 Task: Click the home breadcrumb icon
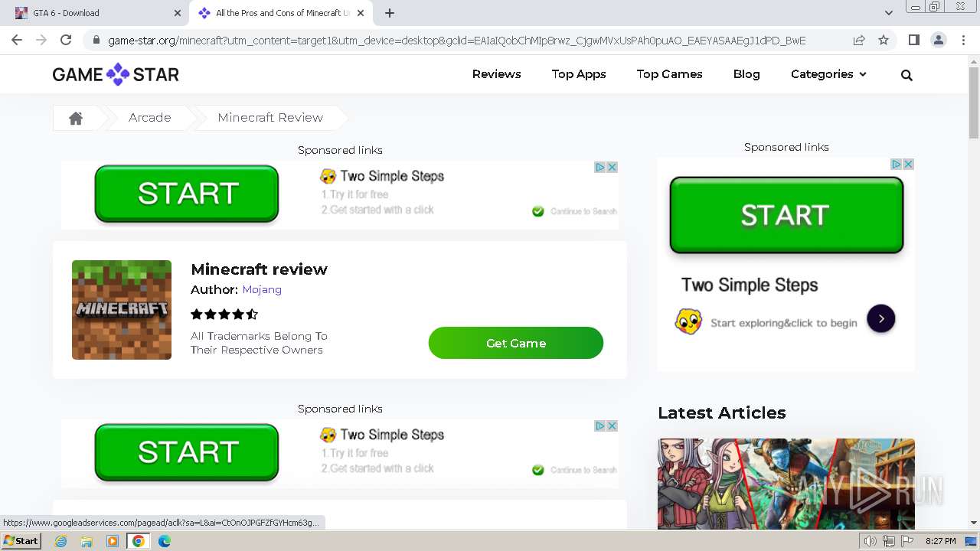76,118
